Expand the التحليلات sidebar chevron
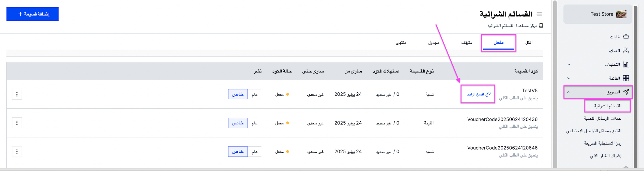The height and width of the screenshot is (171, 644). pyautogui.click(x=569, y=64)
